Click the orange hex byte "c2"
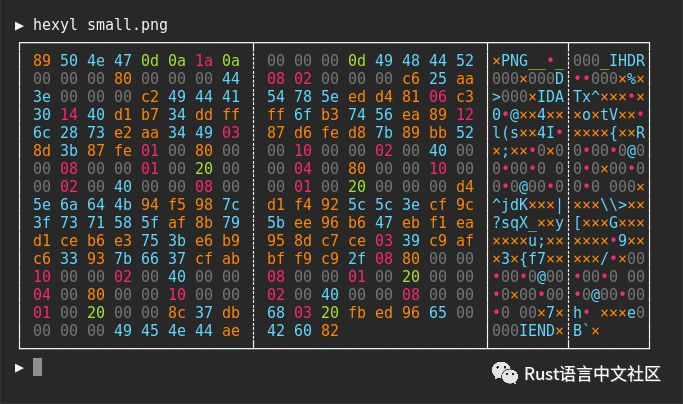This screenshot has height=404, width=683. [x=150, y=96]
